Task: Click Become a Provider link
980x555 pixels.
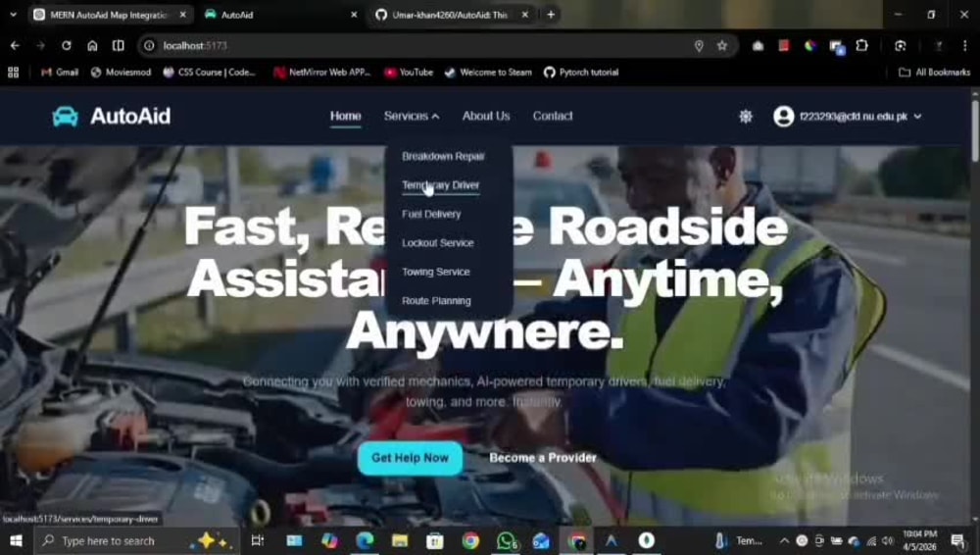Action: (543, 458)
